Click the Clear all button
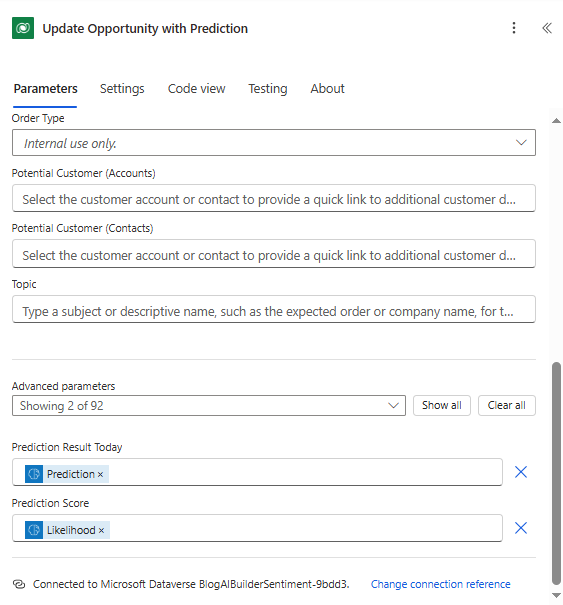The image size is (563, 605). [x=507, y=406]
